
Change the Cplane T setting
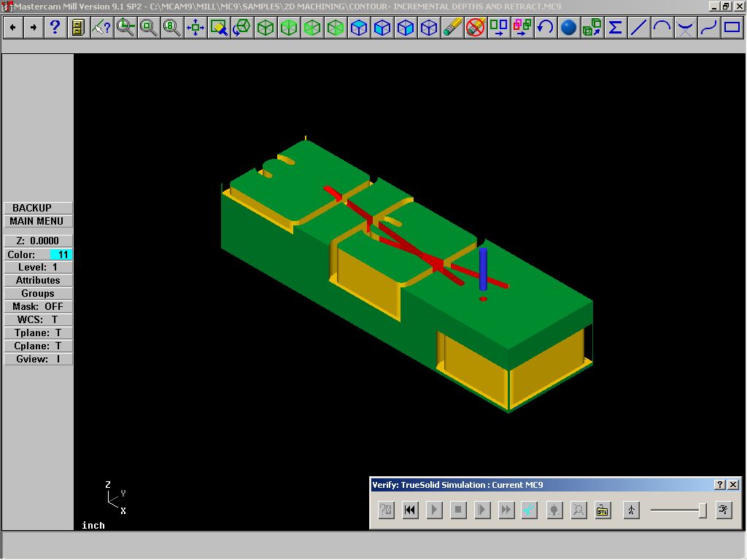(x=38, y=346)
